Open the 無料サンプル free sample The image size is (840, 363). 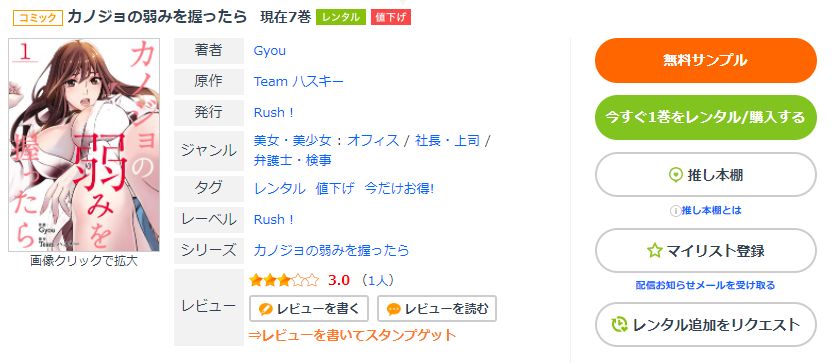coord(706,60)
